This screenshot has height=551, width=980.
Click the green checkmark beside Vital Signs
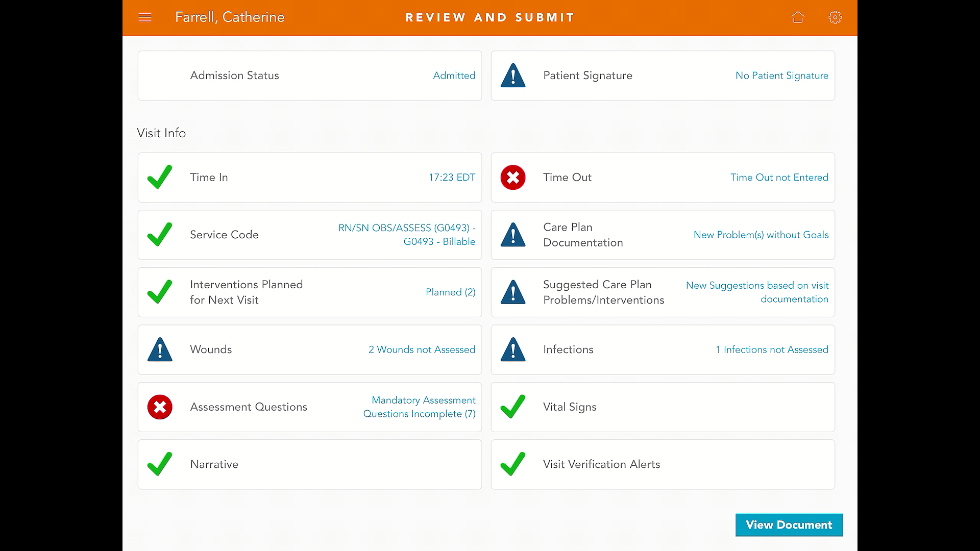point(513,407)
